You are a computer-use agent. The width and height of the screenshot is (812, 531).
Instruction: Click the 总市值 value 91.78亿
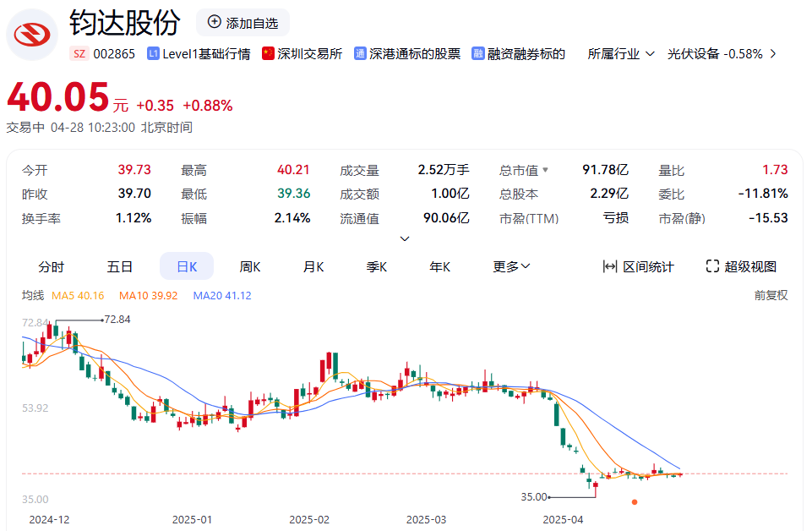605,169
